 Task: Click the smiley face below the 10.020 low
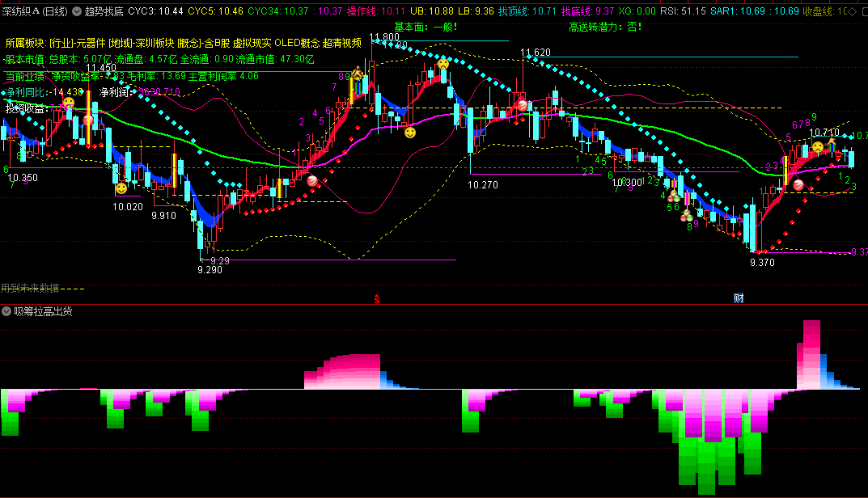point(121,188)
